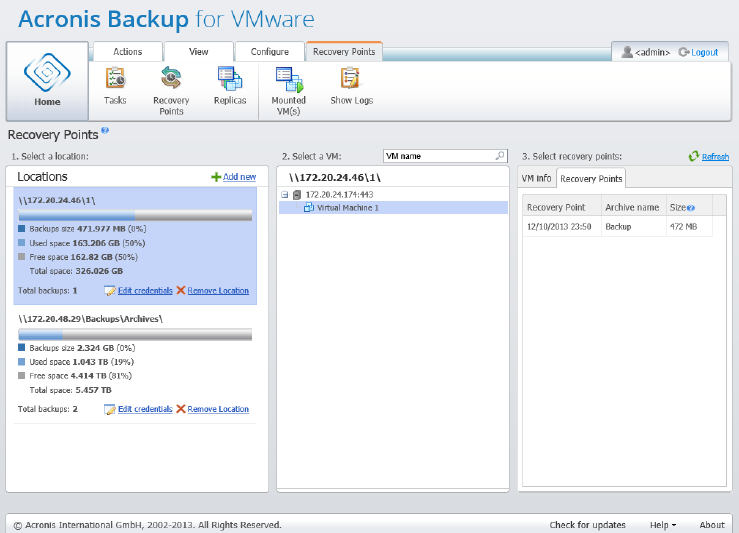Click the admin user icon
The width and height of the screenshot is (739, 533).
coord(627,52)
